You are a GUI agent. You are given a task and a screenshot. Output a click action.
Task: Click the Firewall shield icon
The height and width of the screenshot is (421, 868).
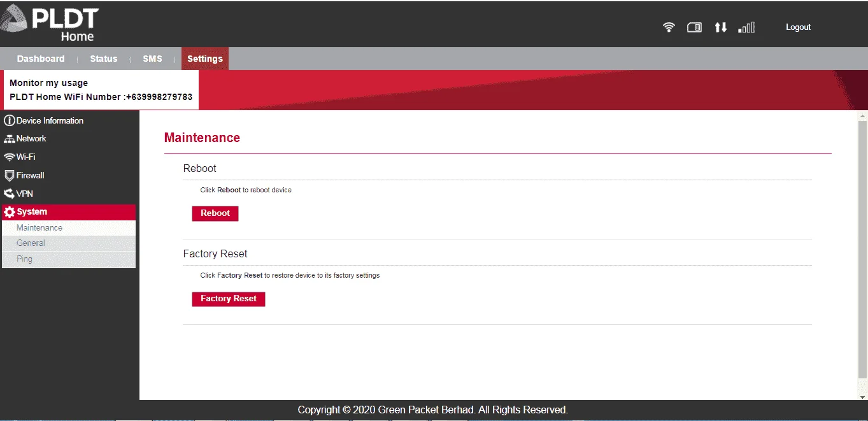pyautogui.click(x=9, y=175)
